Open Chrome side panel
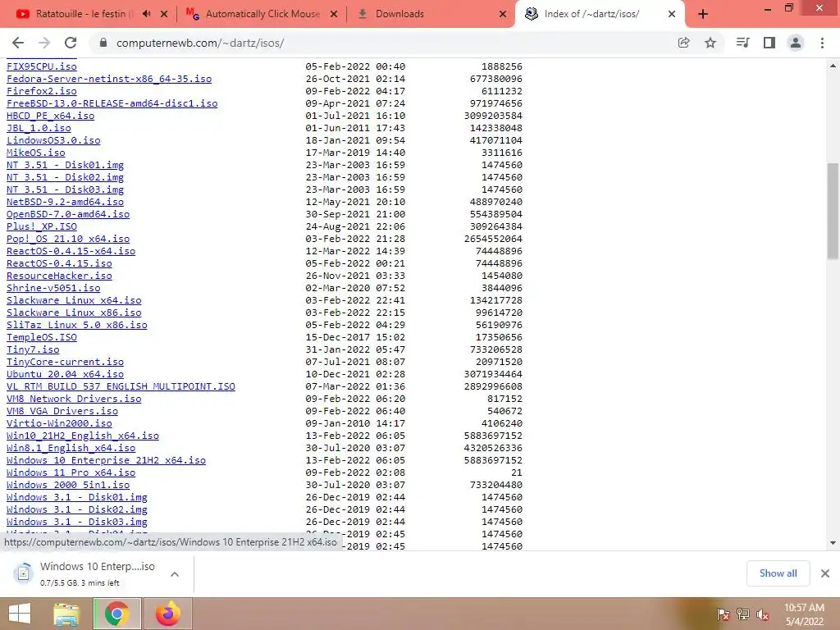Viewport: 840px width, 630px height. pos(769,43)
